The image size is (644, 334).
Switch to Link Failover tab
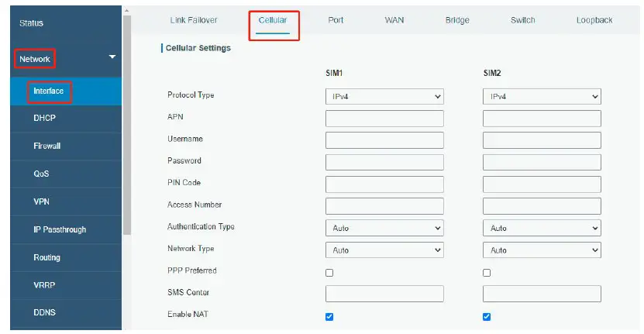(194, 20)
